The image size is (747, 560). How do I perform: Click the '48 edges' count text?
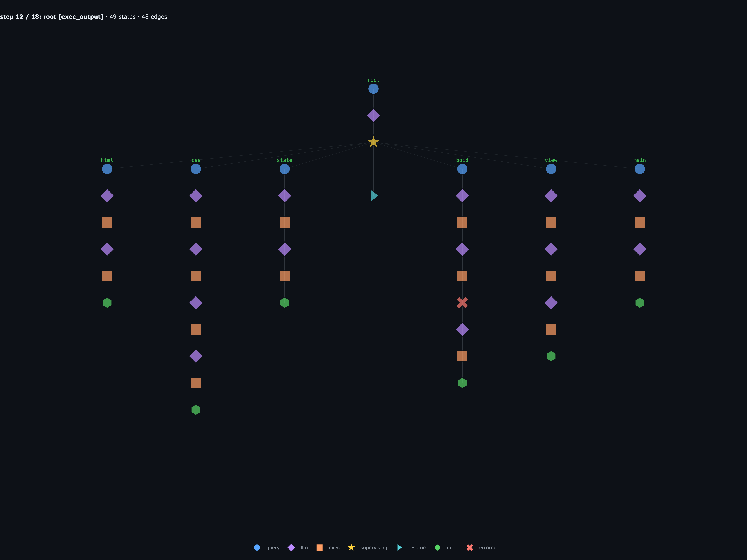click(x=154, y=17)
